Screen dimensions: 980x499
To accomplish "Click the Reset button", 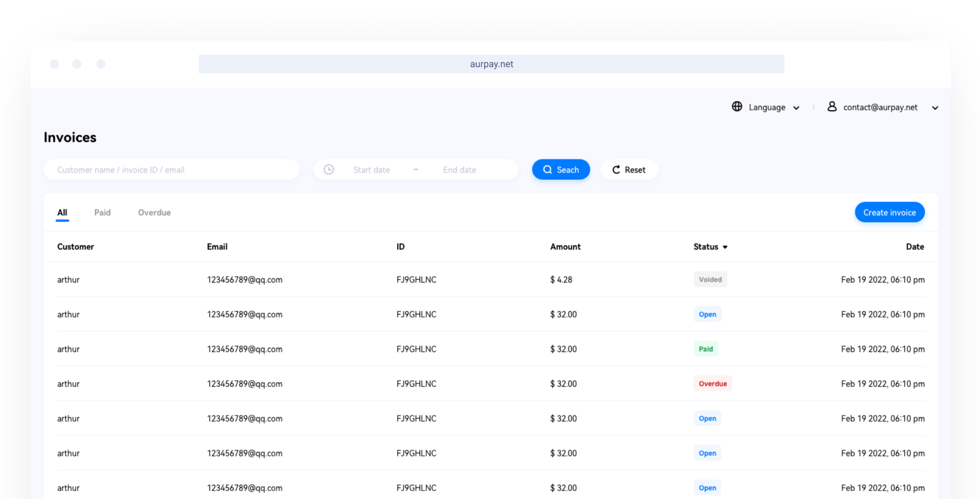I will [x=629, y=169].
